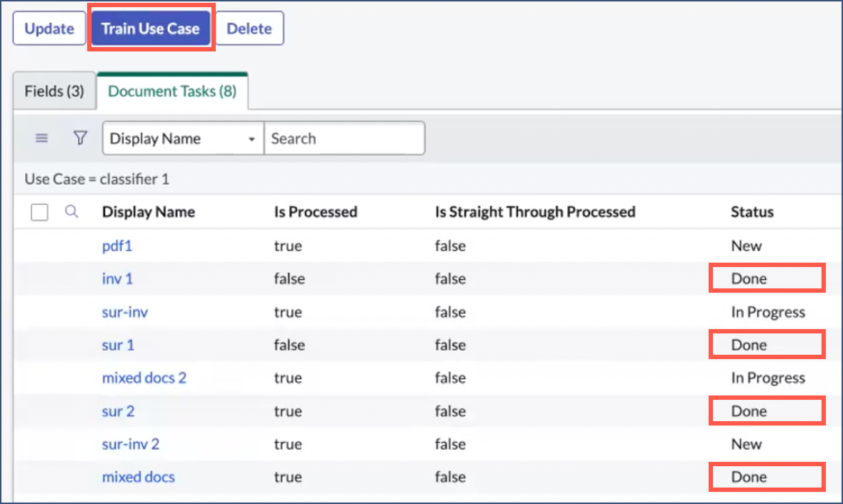Click Is Processed 'true' for sur 2
The image size is (843, 504).
pos(288,411)
